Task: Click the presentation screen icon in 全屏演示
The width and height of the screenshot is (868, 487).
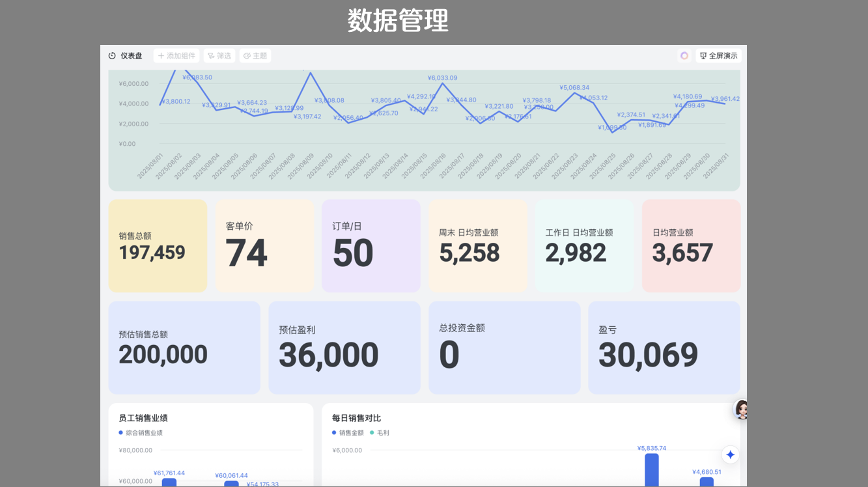Action: pyautogui.click(x=703, y=56)
